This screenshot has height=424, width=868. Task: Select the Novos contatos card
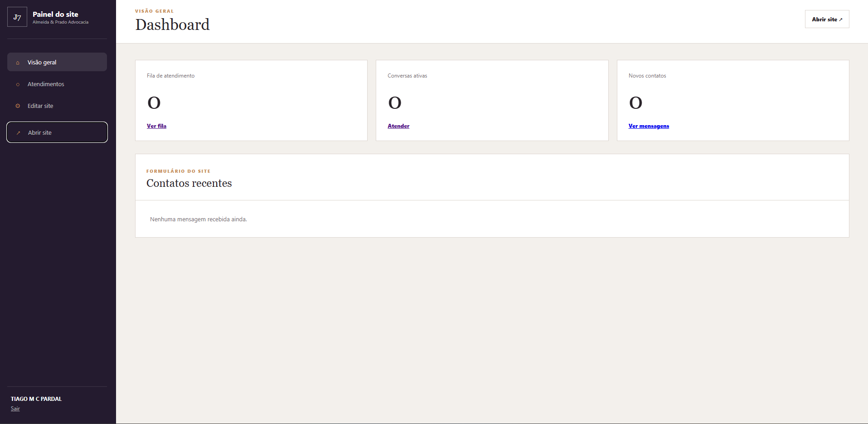pyautogui.click(x=733, y=100)
